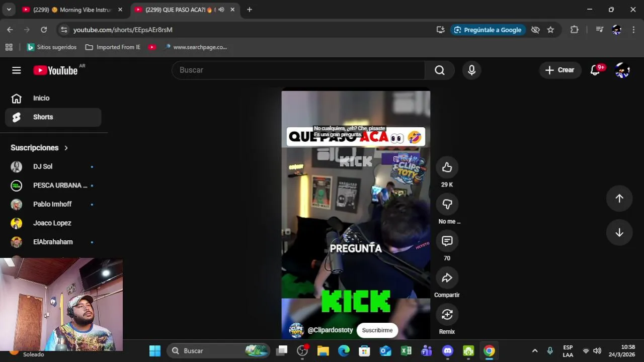The image size is (644, 362).
Task: Focus the YouTube Buscar search field
Action: click(x=298, y=70)
